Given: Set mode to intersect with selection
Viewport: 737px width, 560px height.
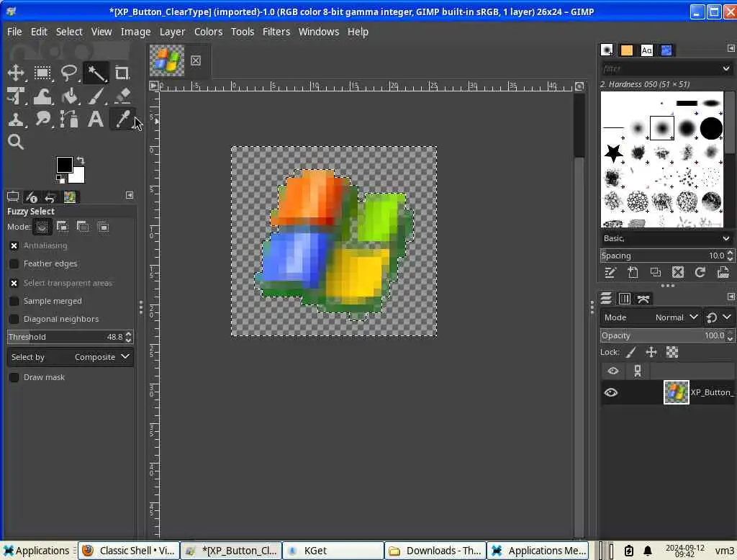Looking at the screenshot, I should click(x=103, y=227).
